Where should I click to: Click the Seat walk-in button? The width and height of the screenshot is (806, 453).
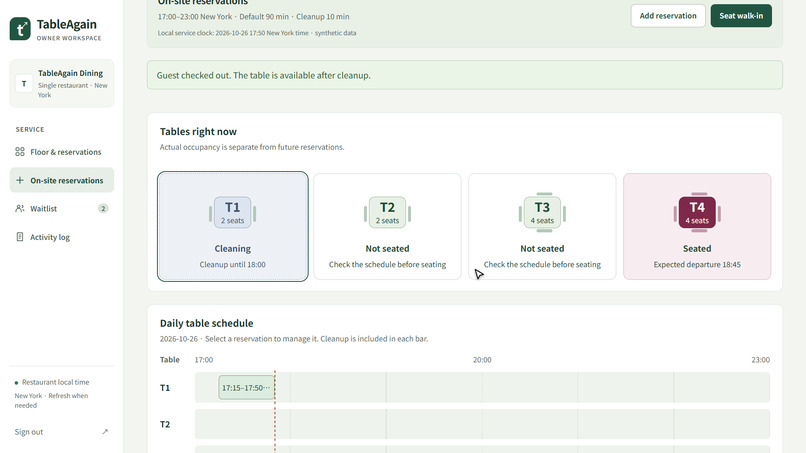click(x=741, y=16)
